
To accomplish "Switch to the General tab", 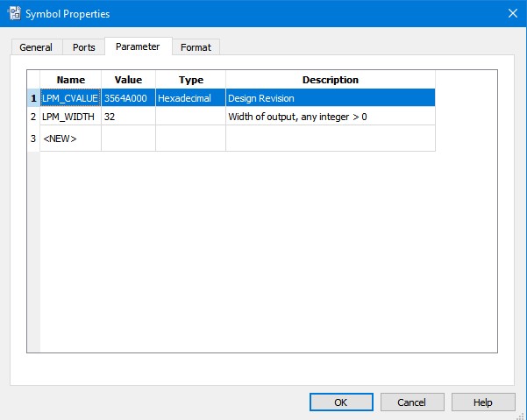I will tap(36, 47).
